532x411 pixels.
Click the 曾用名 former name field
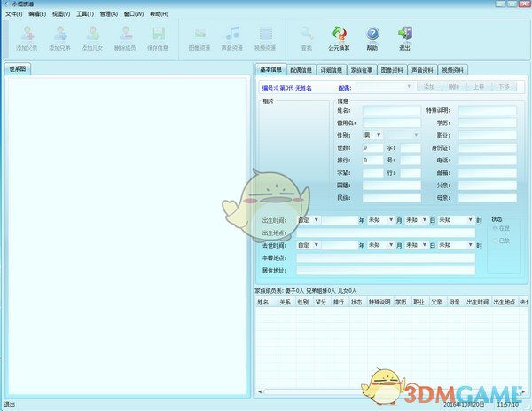pos(392,123)
